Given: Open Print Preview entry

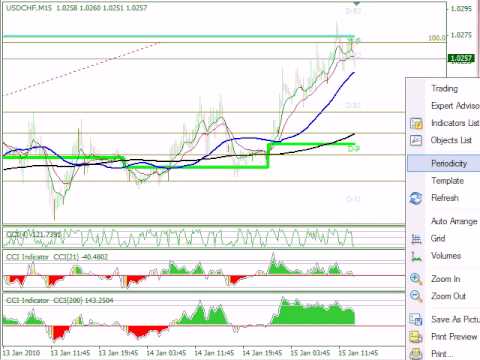Looking at the screenshot, I should coord(454,337).
